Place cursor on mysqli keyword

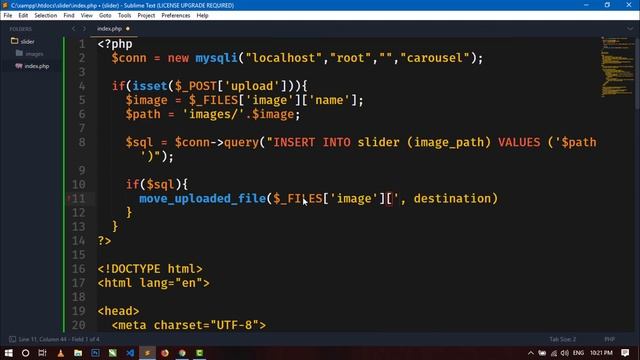tap(216, 58)
